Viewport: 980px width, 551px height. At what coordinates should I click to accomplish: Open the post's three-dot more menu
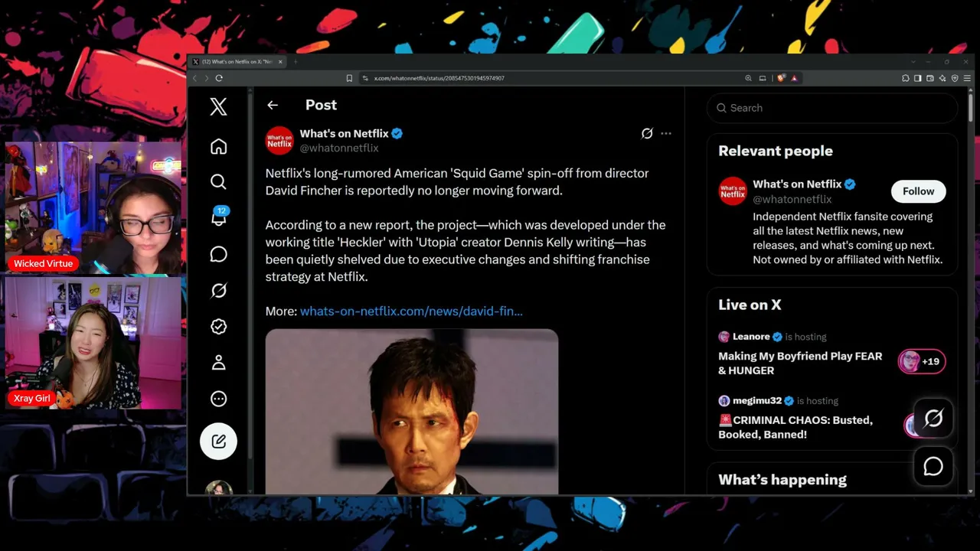[x=666, y=133]
